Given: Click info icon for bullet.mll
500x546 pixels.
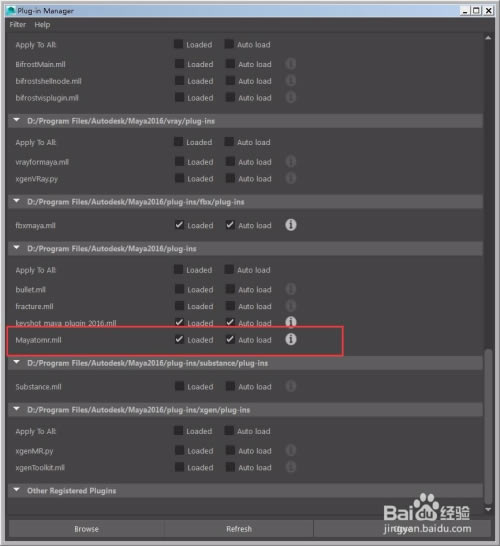Looking at the screenshot, I should coord(291,289).
